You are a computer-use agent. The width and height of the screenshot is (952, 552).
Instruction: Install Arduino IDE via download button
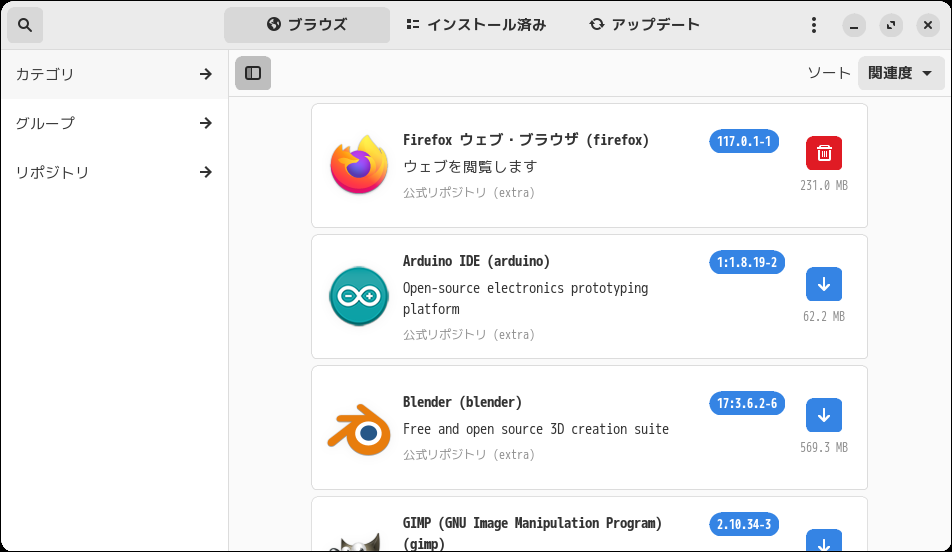coord(824,284)
